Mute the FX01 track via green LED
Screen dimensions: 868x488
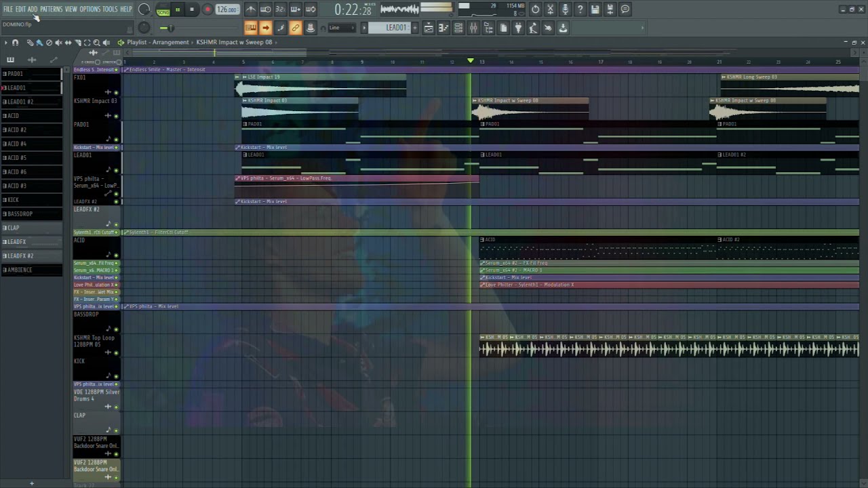click(x=116, y=92)
